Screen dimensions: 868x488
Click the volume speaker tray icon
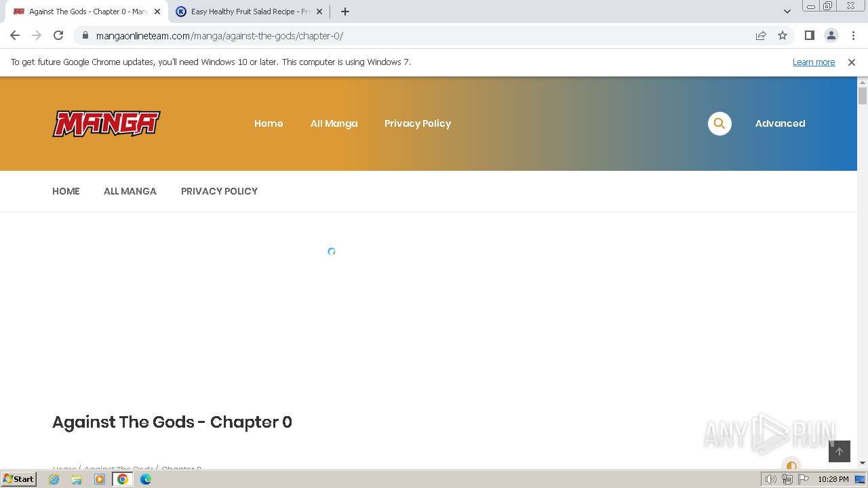coord(770,479)
